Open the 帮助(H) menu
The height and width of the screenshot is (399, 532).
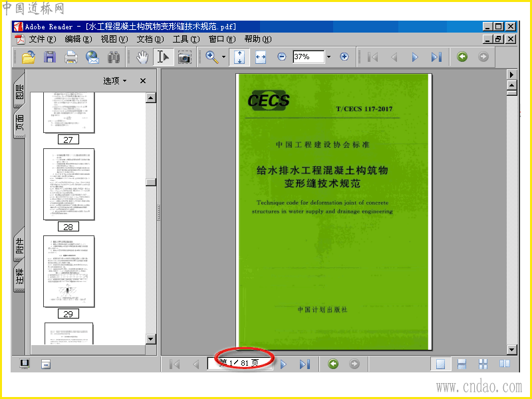tap(258, 39)
